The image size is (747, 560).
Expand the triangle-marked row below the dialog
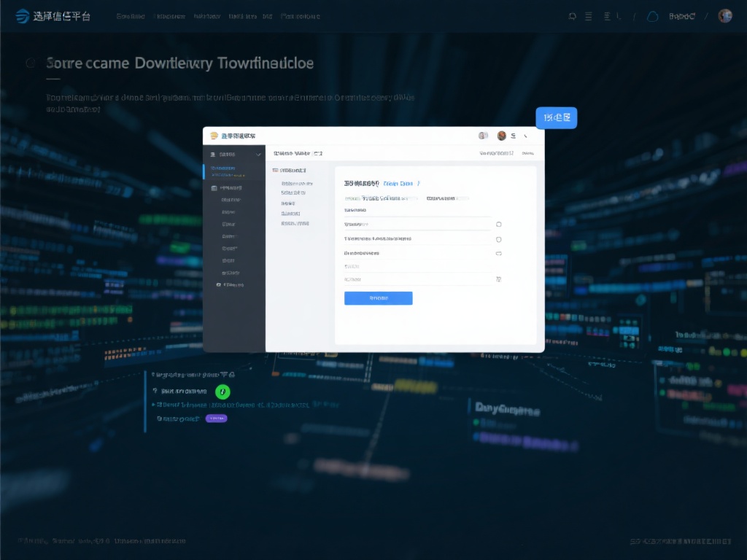(x=153, y=404)
